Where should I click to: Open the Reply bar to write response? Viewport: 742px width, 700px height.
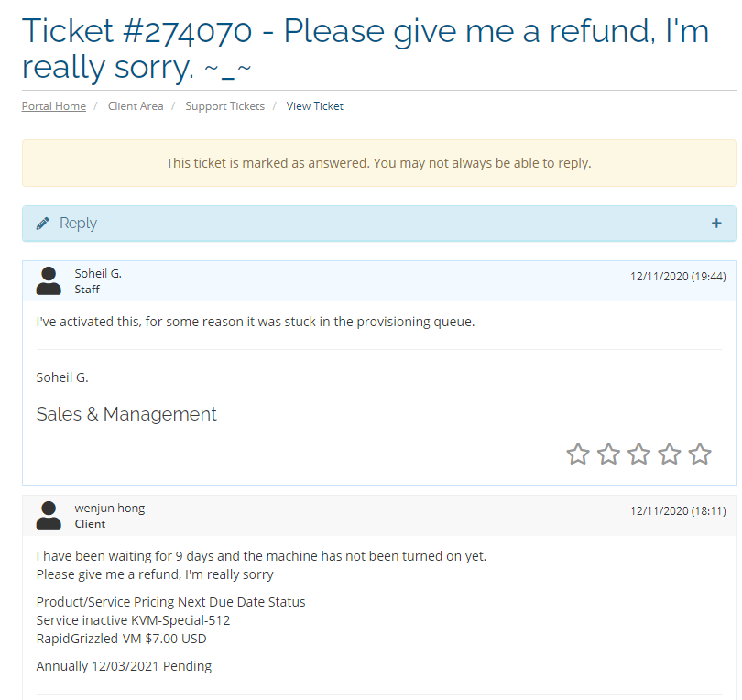coord(379,224)
